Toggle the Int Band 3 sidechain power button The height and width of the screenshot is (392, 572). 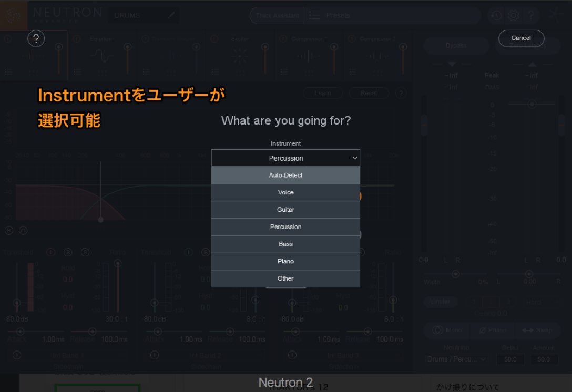click(292, 355)
